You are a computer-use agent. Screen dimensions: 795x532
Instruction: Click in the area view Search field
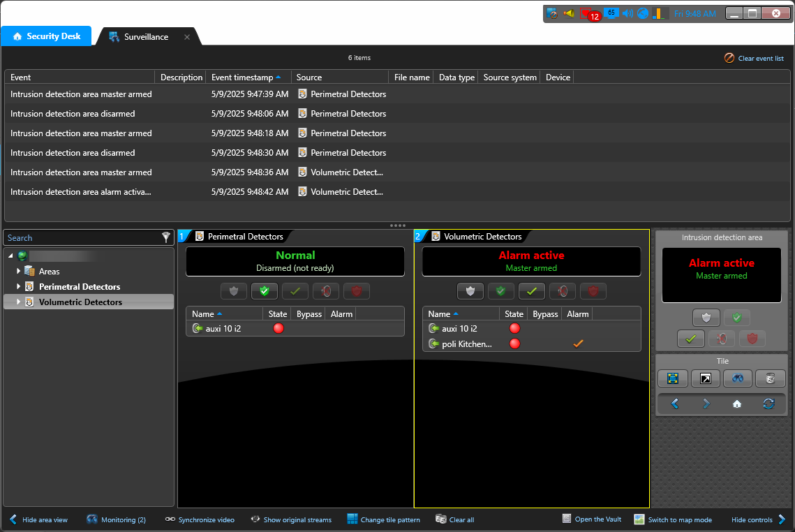coord(80,238)
